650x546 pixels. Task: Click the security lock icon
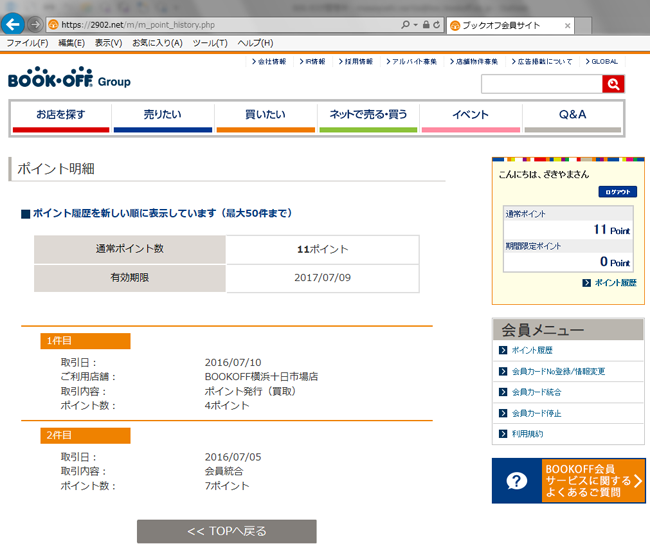click(426, 24)
